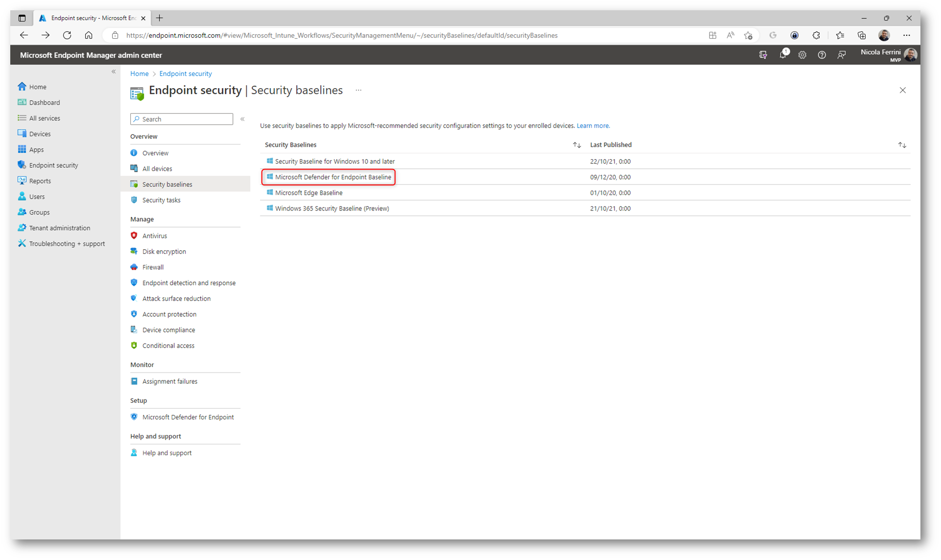Open directory and subscription filter icon
Image resolution: width=941 pixels, height=560 pixels.
coord(763,55)
